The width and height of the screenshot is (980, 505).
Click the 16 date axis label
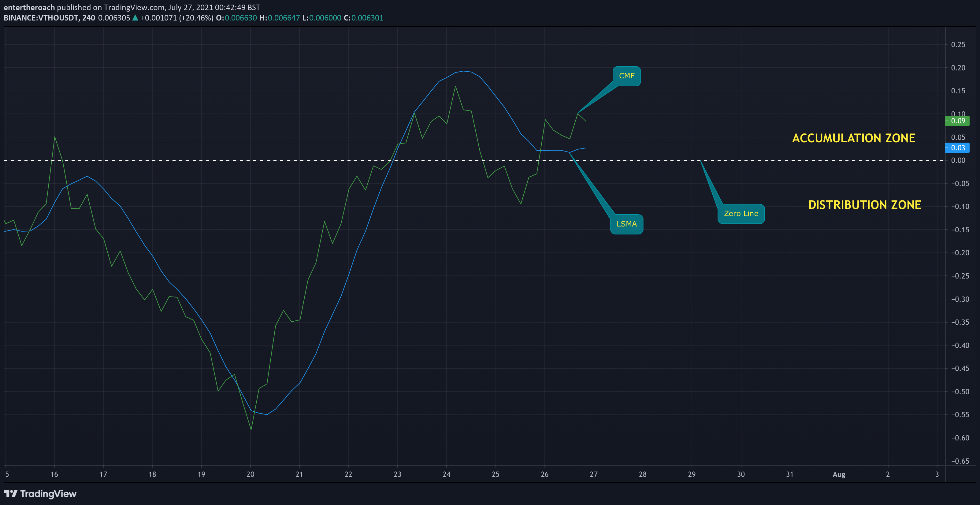(x=54, y=475)
